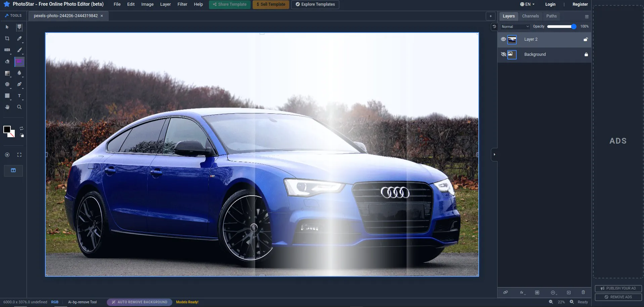The height and width of the screenshot is (307, 644).
Task: Pick the Eyedropper tool
Action: [19, 39]
